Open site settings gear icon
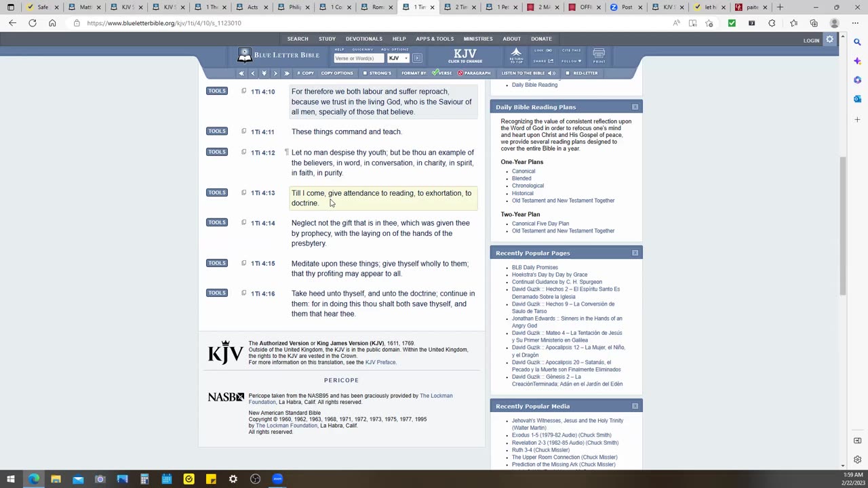This screenshot has width=868, height=488. click(x=829, y=40)
